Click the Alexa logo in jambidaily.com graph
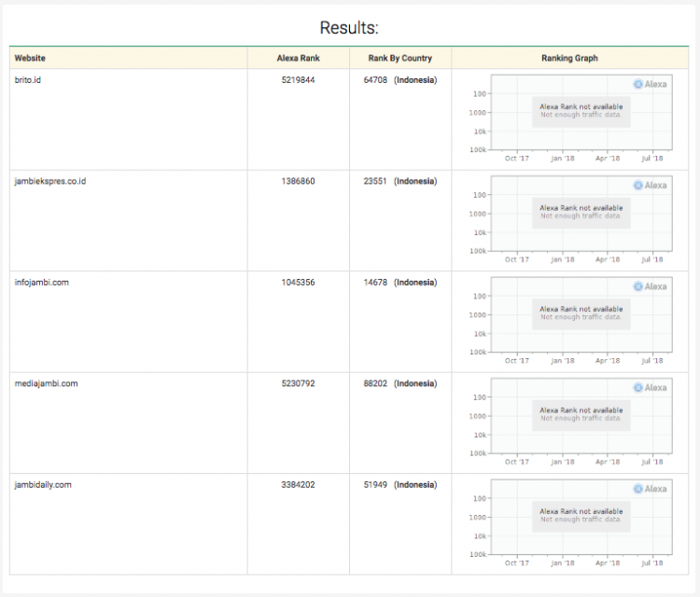 [651, 489]
